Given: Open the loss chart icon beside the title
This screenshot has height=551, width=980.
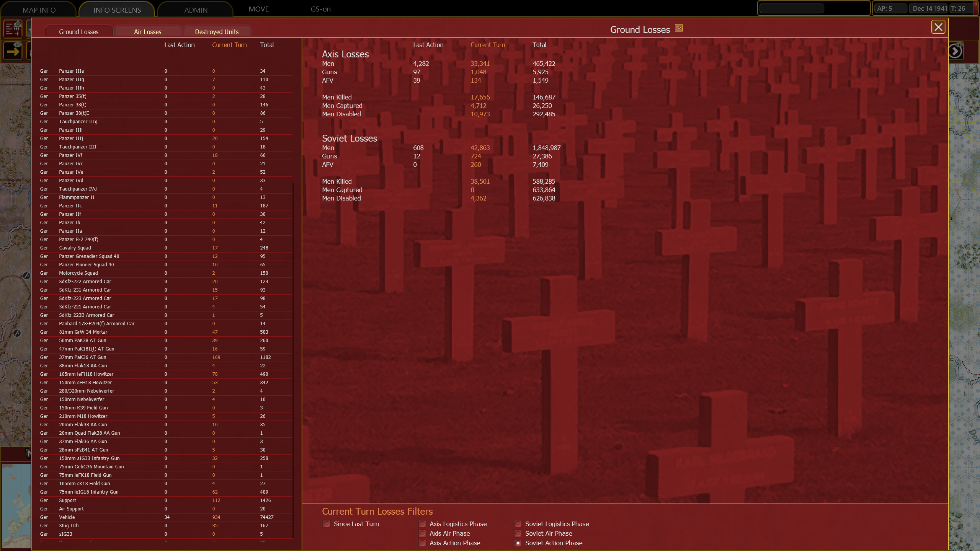Looking at the screenshot, I should (679, 28).
